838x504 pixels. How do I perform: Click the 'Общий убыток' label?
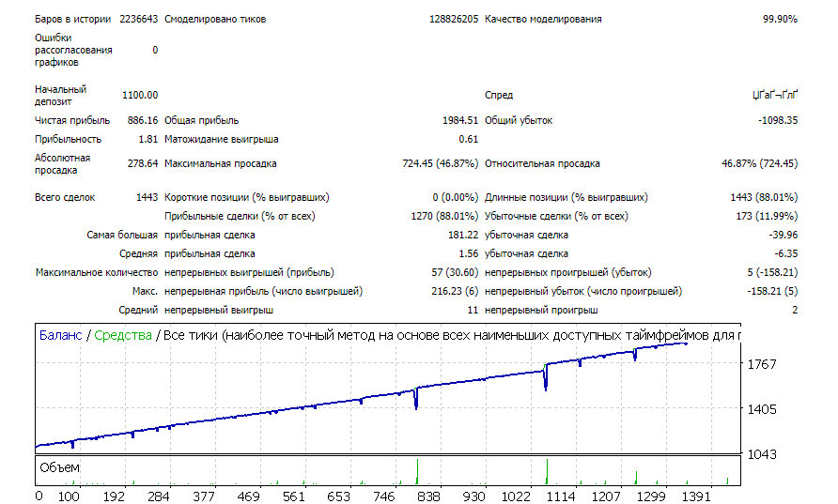click(519, 121)
